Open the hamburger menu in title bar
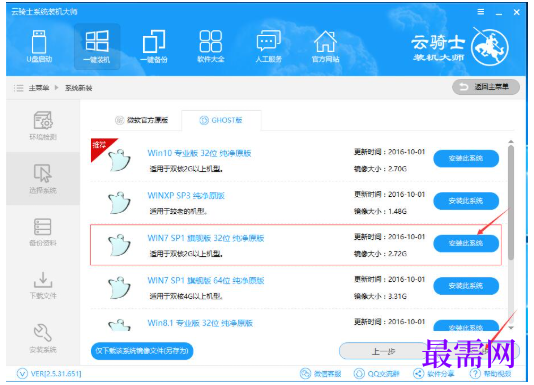 [481, 12]
